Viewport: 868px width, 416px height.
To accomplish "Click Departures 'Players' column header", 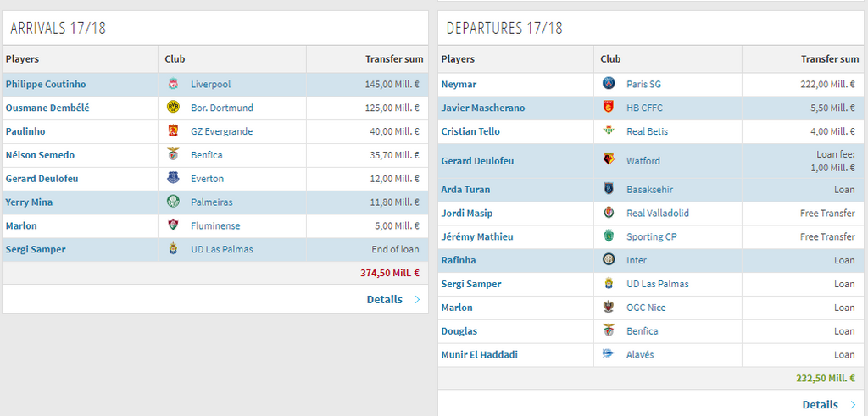I will point(459,59).
